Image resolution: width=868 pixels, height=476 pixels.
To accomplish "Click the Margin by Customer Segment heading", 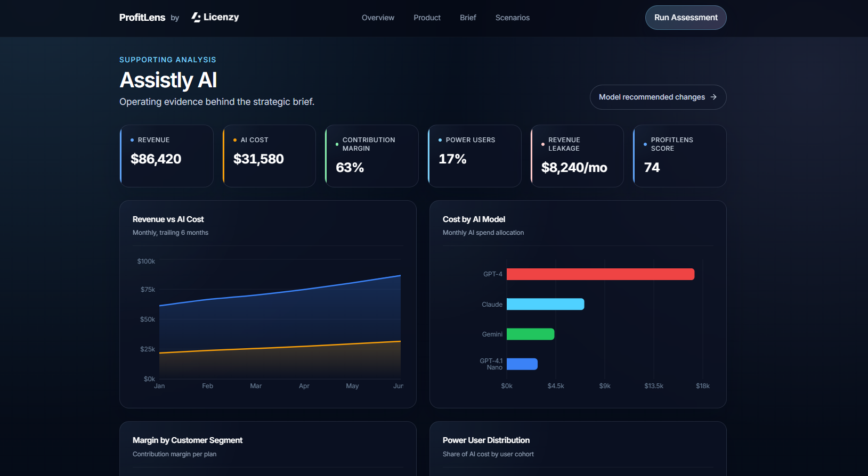I will pos(188,440).
